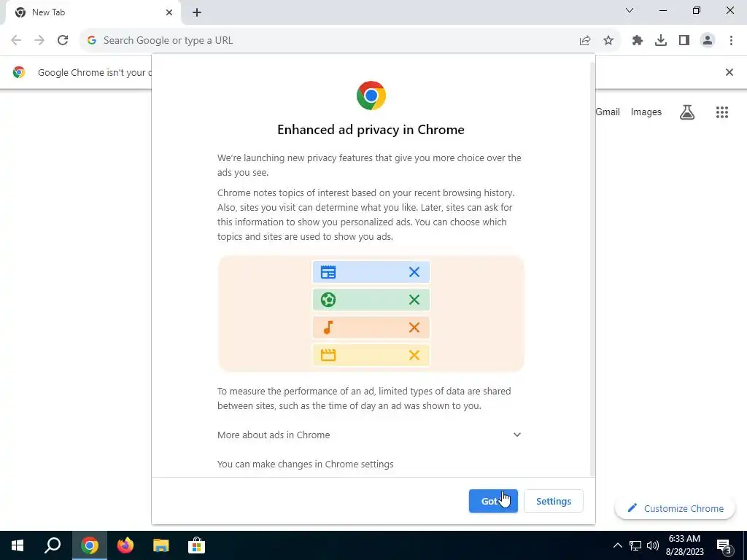Click the Chrome taskbar icon

(89, 545)
